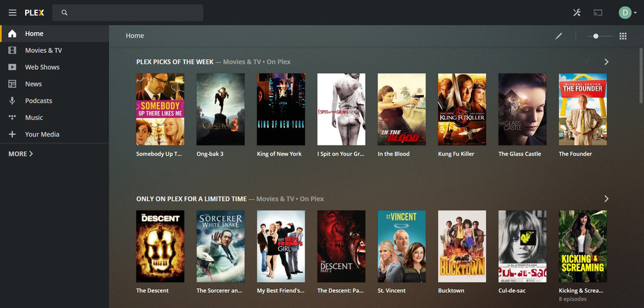
Task: Select Home in the sidebar
Action: tap(55, 33)
